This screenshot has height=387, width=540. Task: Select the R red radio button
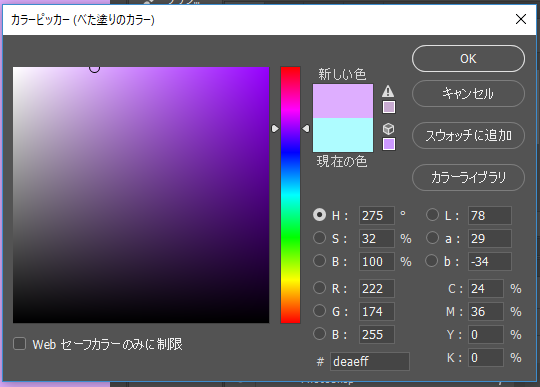[x=320, y=288]
